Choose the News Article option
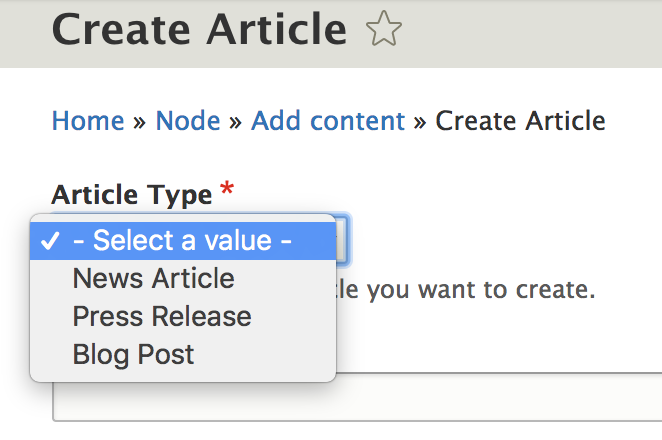 pos(153,279)
